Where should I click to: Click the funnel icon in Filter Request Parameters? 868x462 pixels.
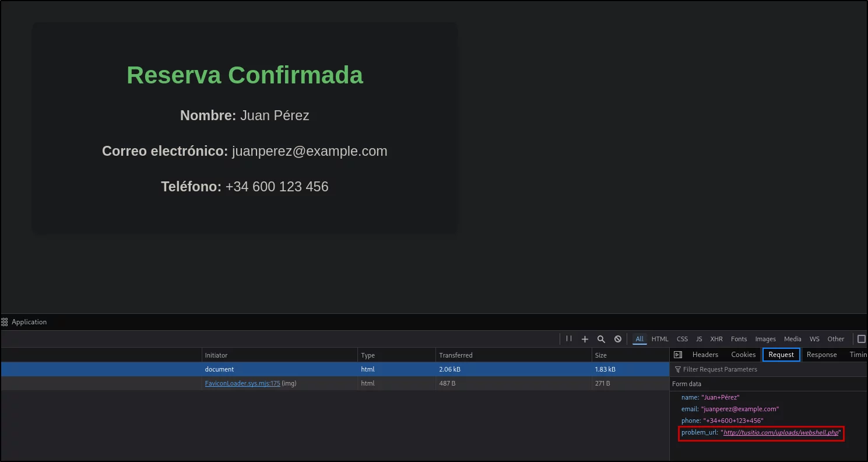[678, 369]
